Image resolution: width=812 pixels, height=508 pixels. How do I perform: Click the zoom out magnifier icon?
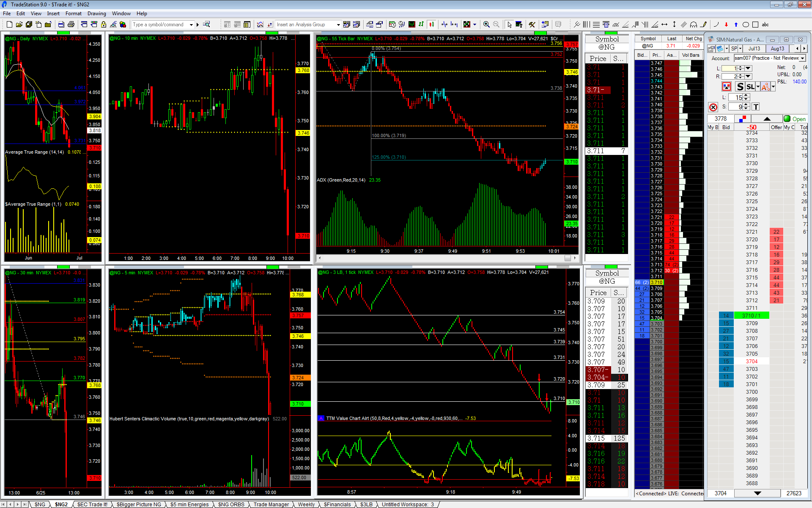point(496,25)
